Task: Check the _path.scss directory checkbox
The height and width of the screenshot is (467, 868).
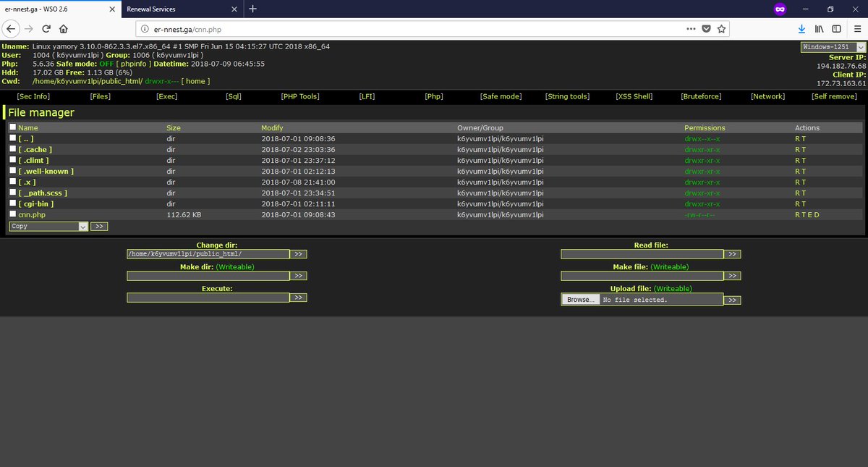Action: tap(12, 193)
